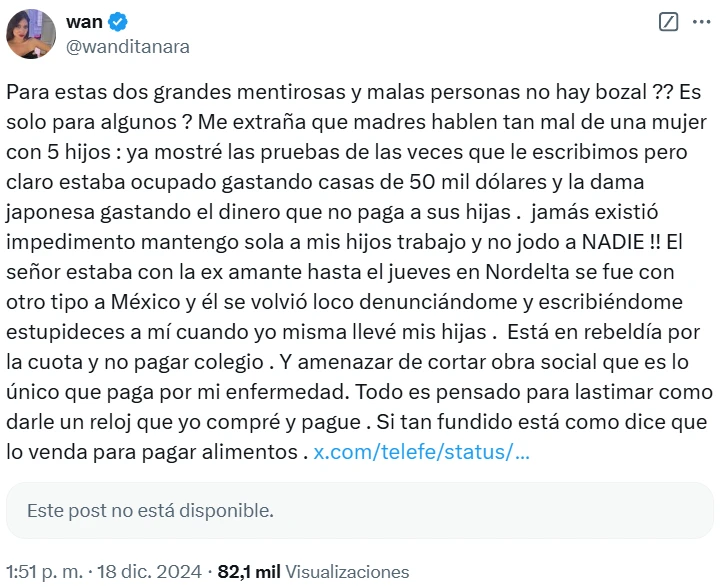
Task: Open the Grok icon at top right
Action: click(670, 21)
